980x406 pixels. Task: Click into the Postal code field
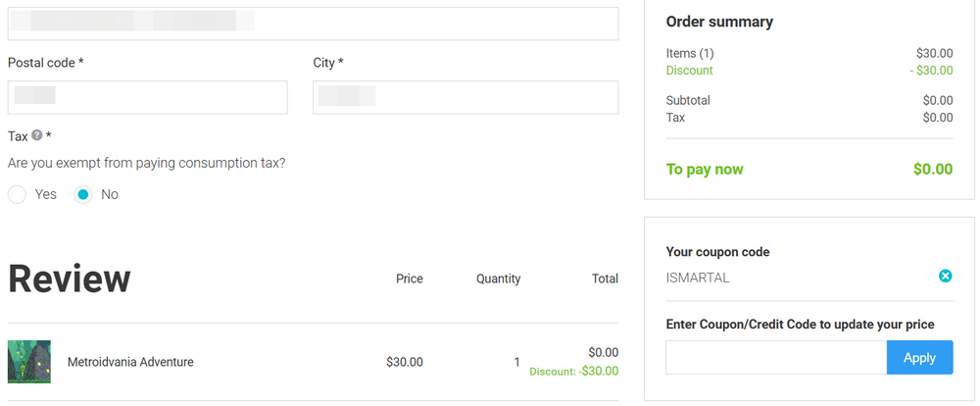pos(147,97)
